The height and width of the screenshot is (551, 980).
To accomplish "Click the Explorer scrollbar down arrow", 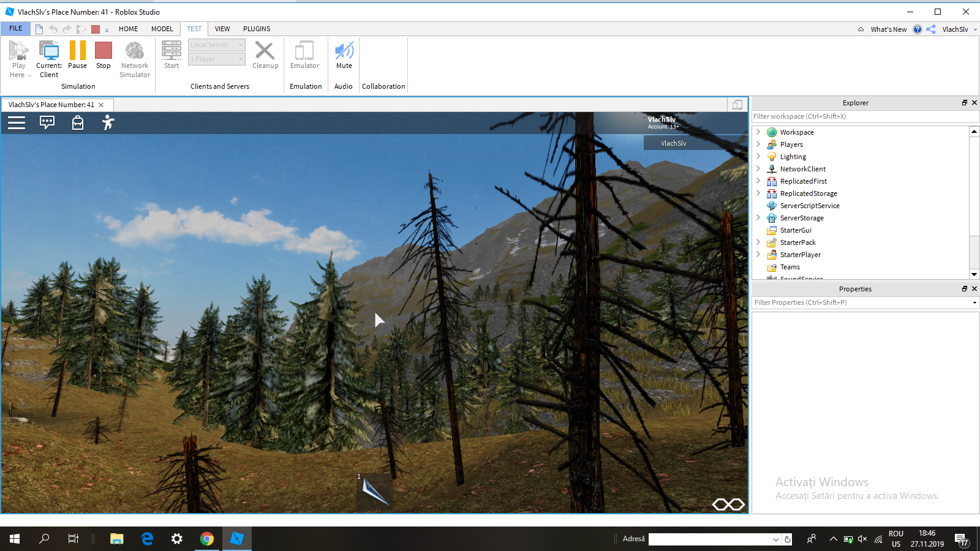I will pyautogui.click(x=974, y=274).
